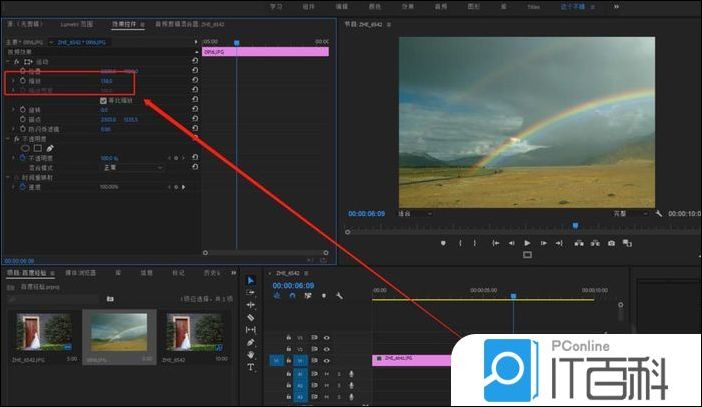This screenshot has width=702, height=407.
Task: Play the sequence in Program monitor
Action: pyautogui.click(x=527, y=243)
